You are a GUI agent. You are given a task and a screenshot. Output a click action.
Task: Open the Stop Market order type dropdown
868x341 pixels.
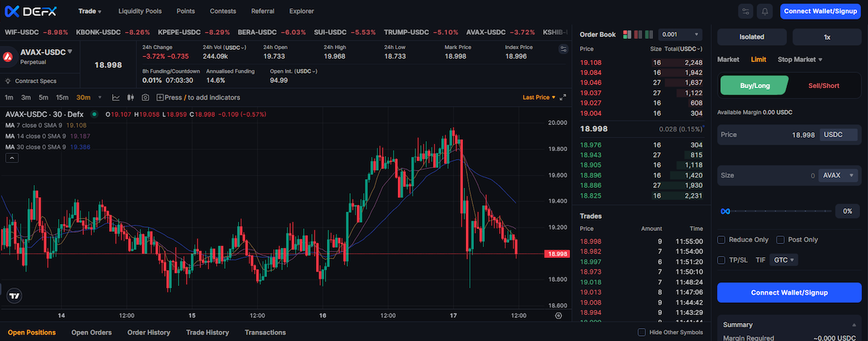point(800,59)
